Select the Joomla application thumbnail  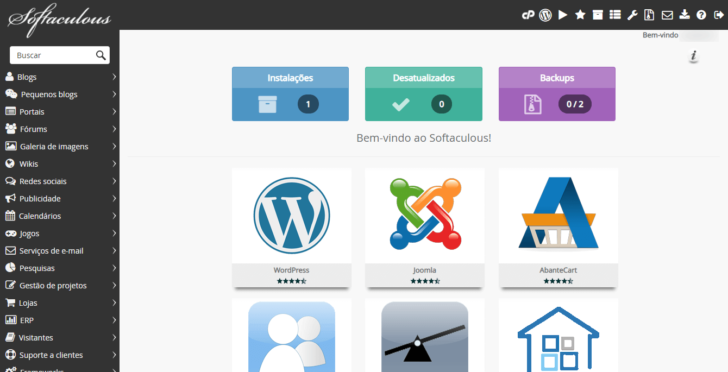[x=425, y=228]
